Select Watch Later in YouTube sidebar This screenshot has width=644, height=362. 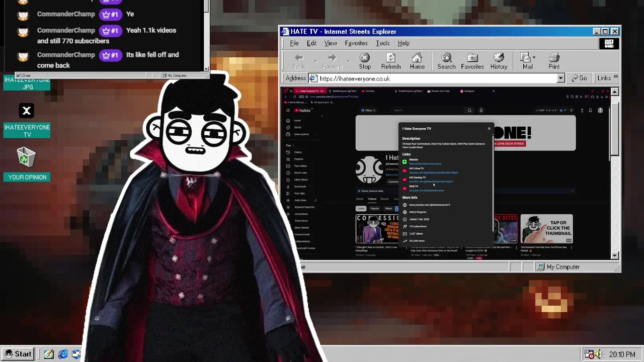pyautogui.click(x=297, y=173)
